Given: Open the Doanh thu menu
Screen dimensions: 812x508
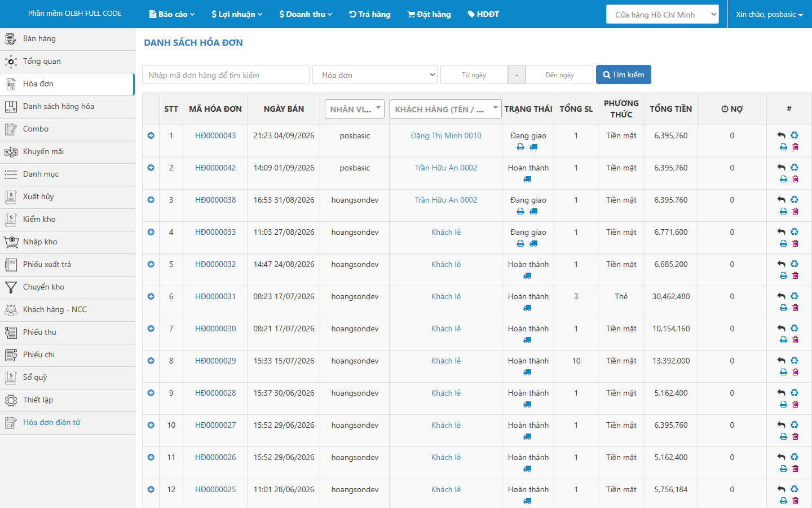Looking at the screenshot, I should point(306,14).
